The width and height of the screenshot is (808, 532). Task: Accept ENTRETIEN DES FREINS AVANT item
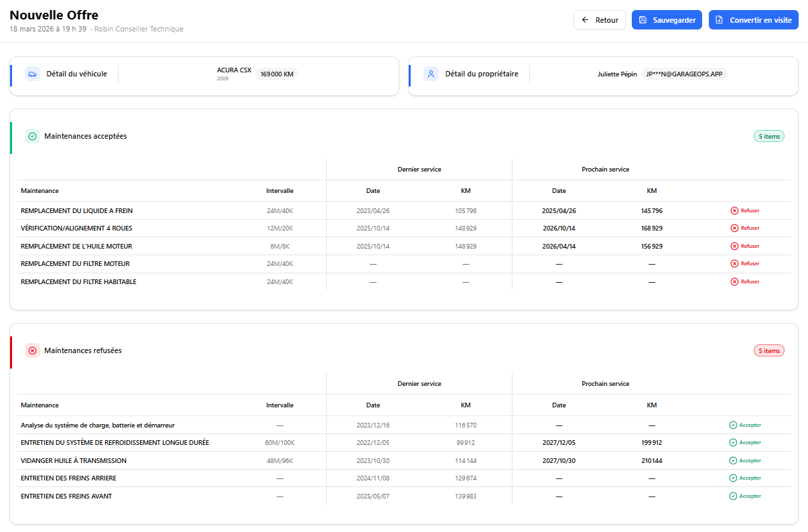pos(745,496)
